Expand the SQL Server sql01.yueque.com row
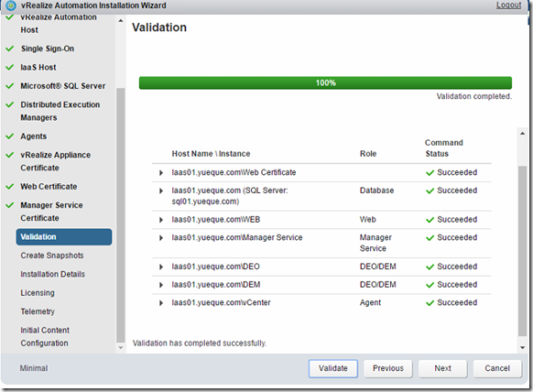Viewport: 533px width, 392px height. click(x=161, y=191)
